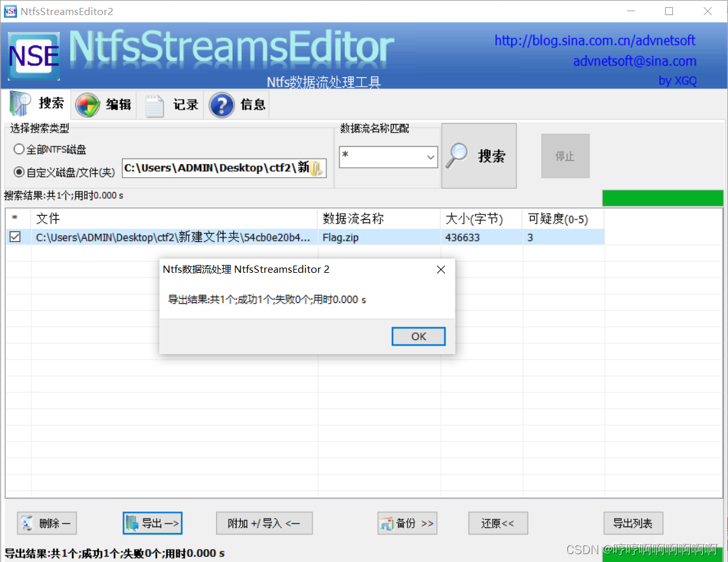The width and height of the screenshot is (728, 562).
Task: Expand the stream name match dropdown
Action: coord(431,157)
